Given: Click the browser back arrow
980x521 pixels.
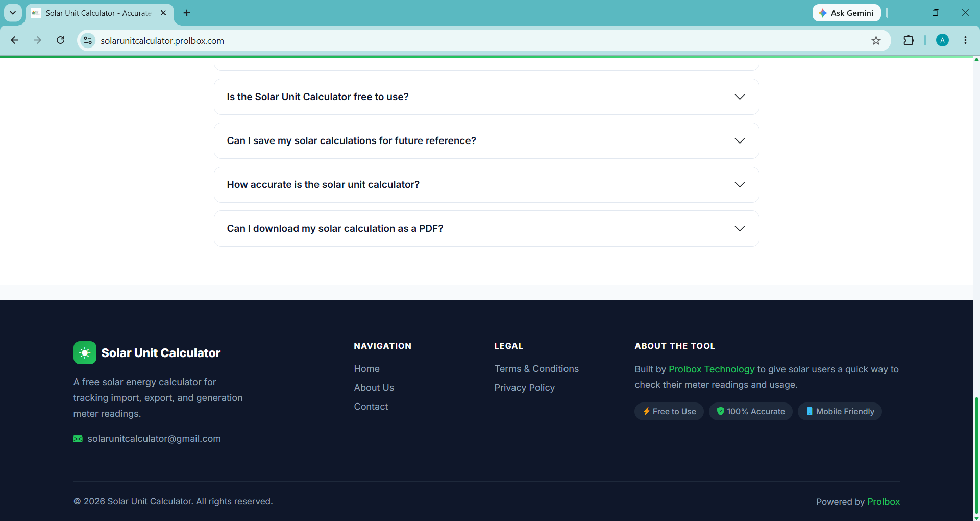Looking at the screenshot, I should pos(15,40).
